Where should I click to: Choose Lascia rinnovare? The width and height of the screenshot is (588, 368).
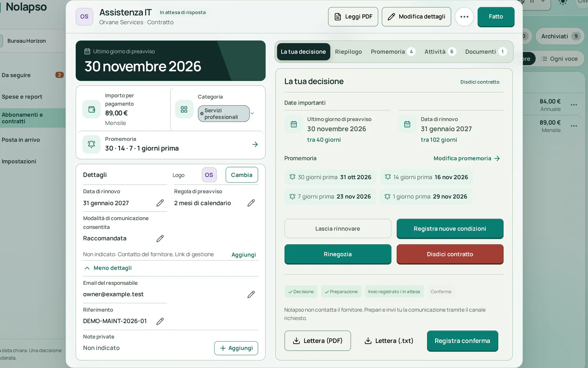[x=338, y=229]
